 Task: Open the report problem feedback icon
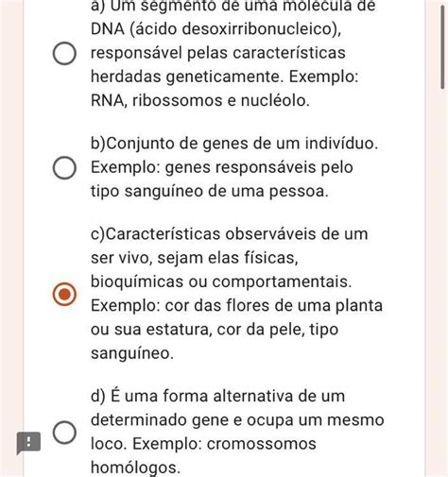[28, 442]
